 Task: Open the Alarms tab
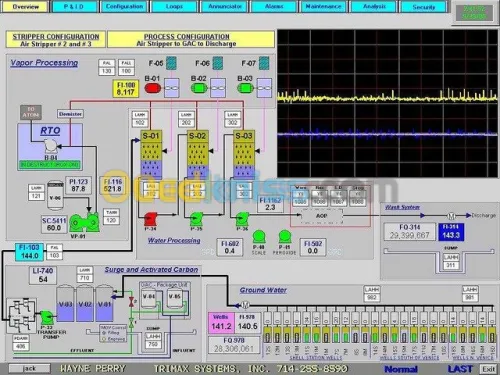coord(274,7)
